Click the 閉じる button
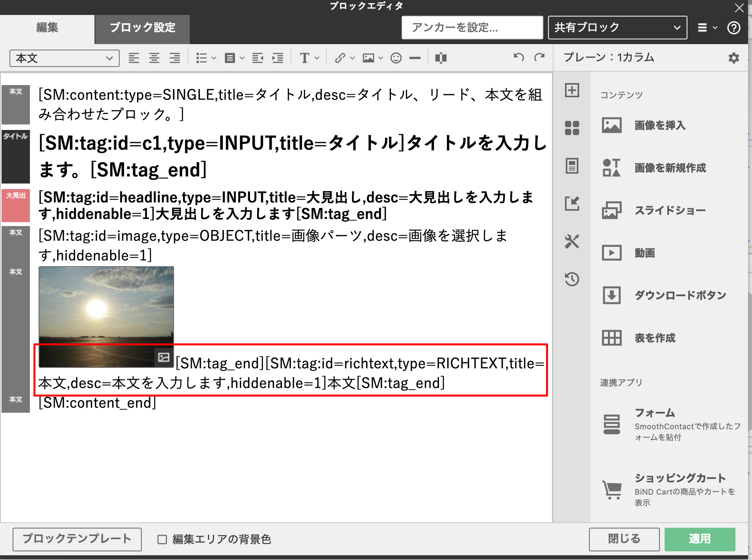This screenshot has height=560, width=752. 624,539
